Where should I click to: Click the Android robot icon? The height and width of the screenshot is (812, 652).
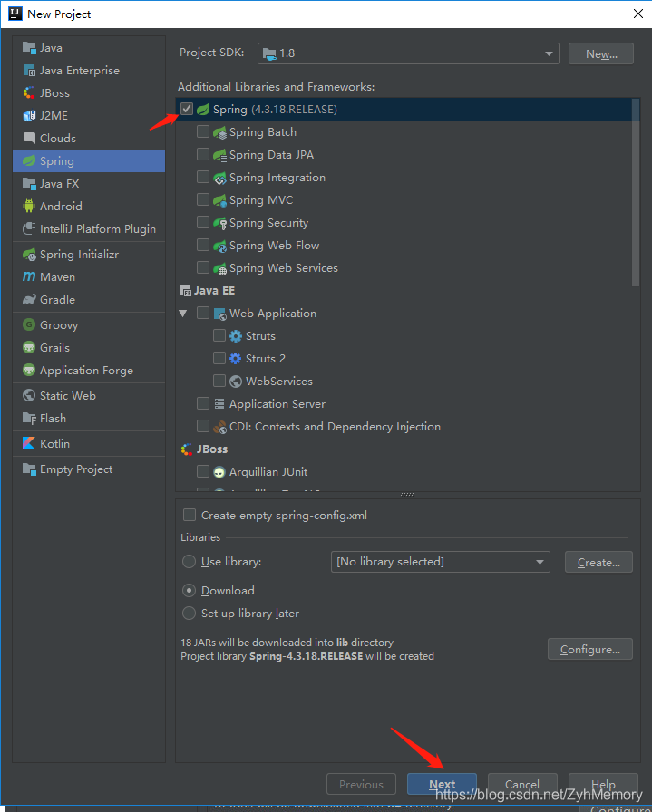(x=29, y=206)
